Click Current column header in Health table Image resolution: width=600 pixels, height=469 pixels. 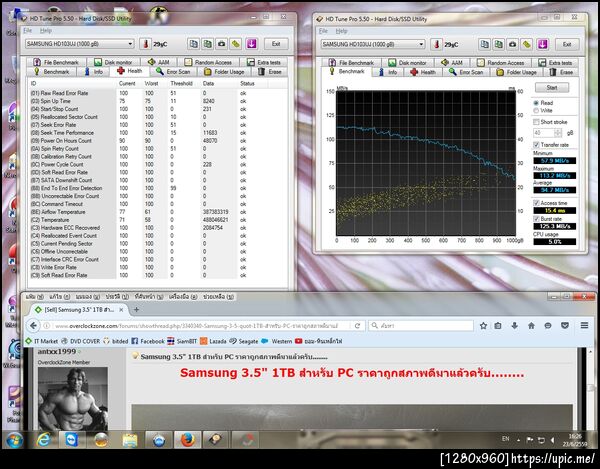tap(127, 83)
